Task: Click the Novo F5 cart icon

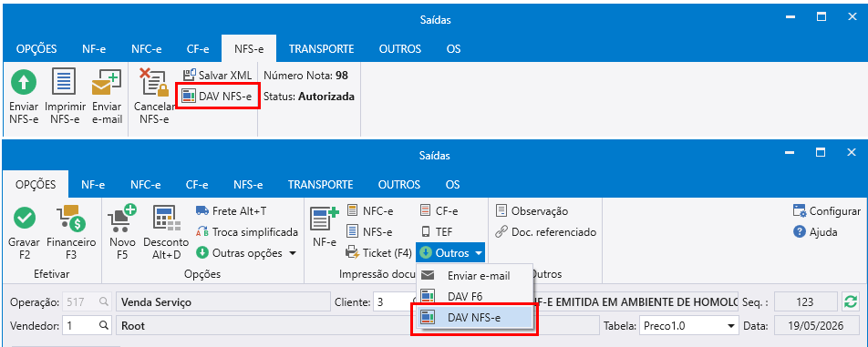Action: tap(122, 219)
